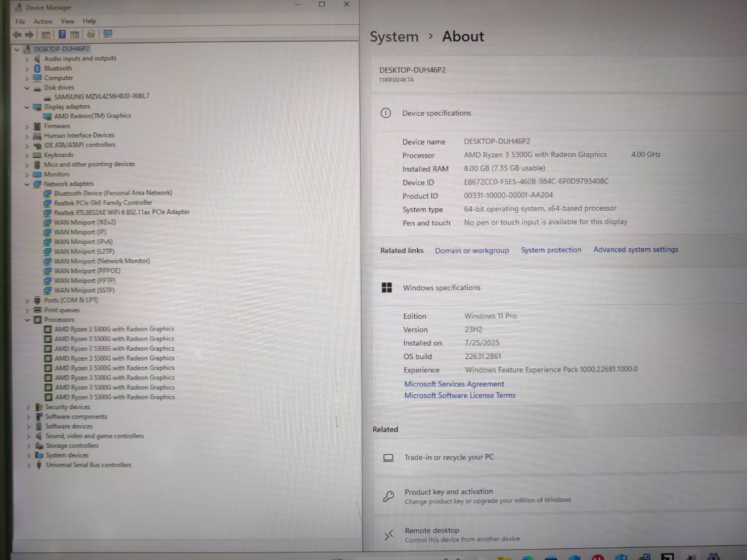Image resolution: width=747 pixels, height=560 pixels.
Task: Select WAN Miniport (L2TP)
Action: click(84, 251)
